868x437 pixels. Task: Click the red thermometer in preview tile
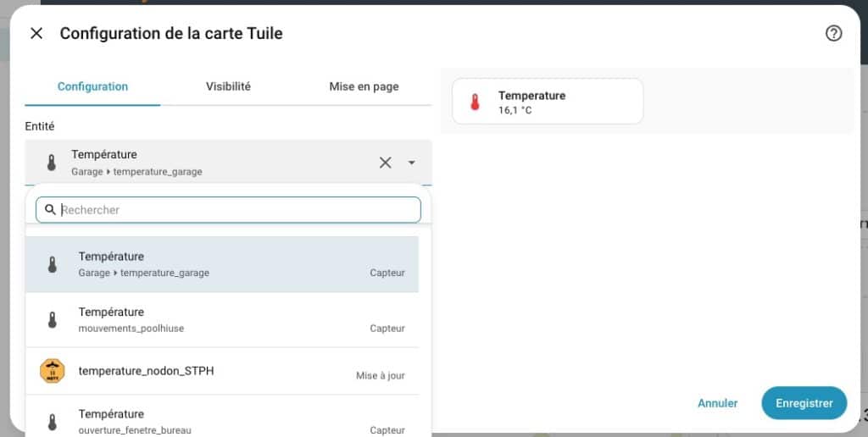[475, 102]
